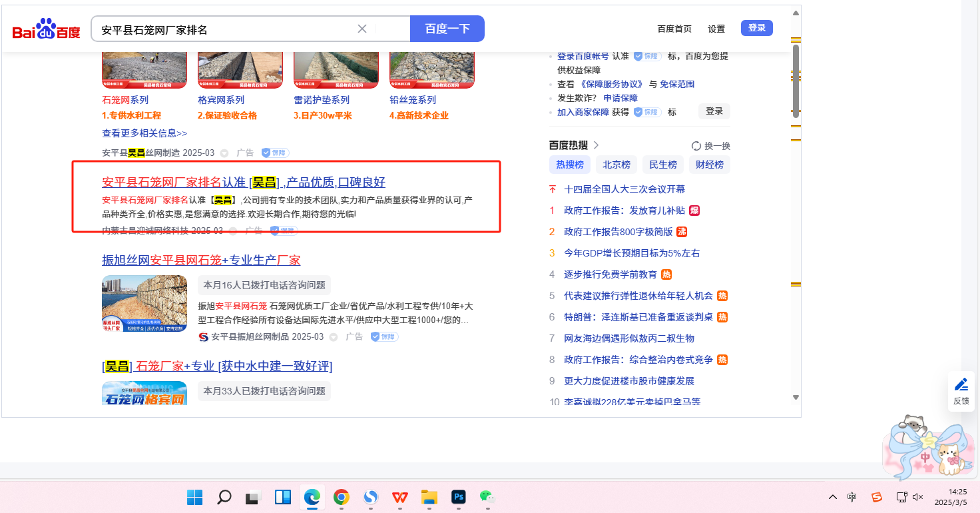The height and width of the screenshot is (513, 980).
Task: Open hot search 十四届全国人大三次会议开幕
Action: click(x=624, y=189)
